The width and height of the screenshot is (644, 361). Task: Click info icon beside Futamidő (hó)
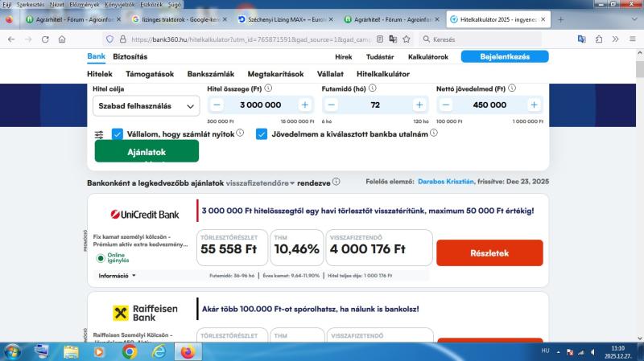[x=374, y=88]
